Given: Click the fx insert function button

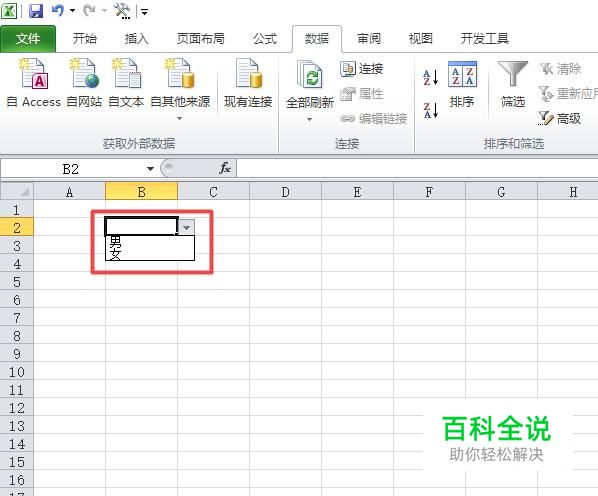Looking at the screenshot, I should click(225, 168).
